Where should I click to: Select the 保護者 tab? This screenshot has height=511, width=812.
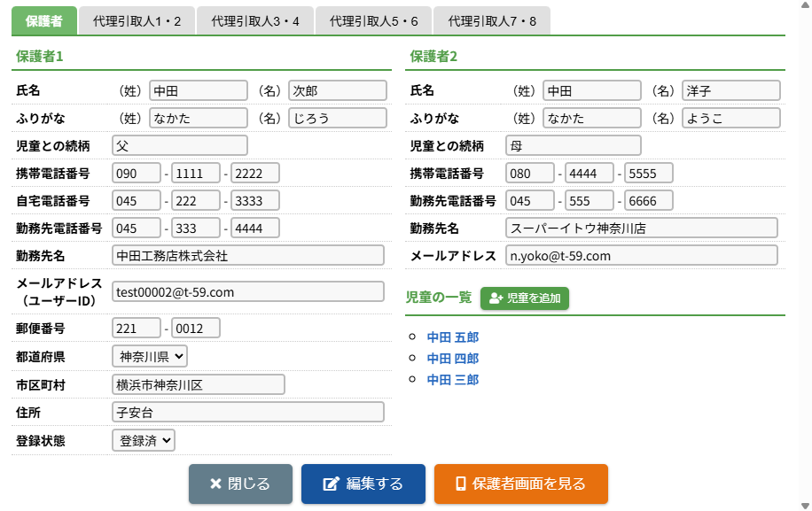click(44, 21)
